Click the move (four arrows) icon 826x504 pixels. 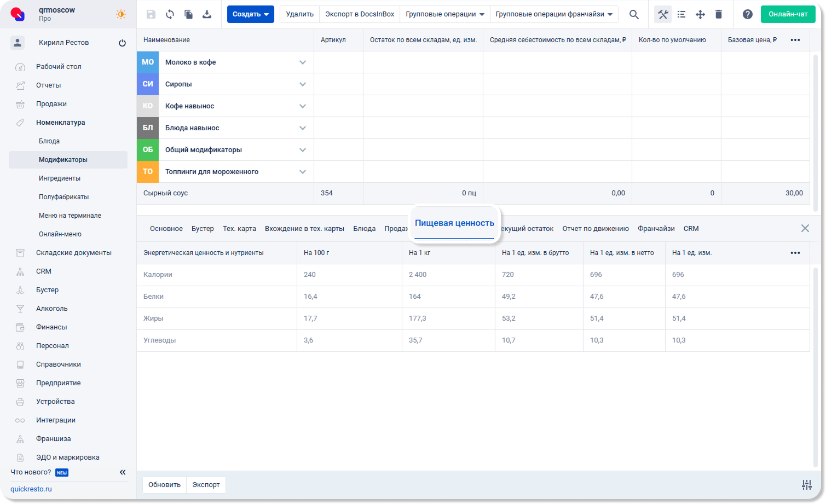pos(700,14)
